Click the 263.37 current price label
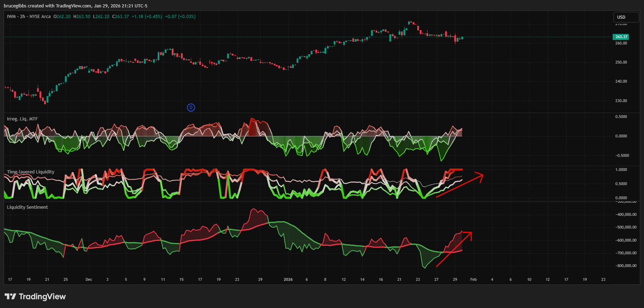644x308 pixels. point(621,37)
